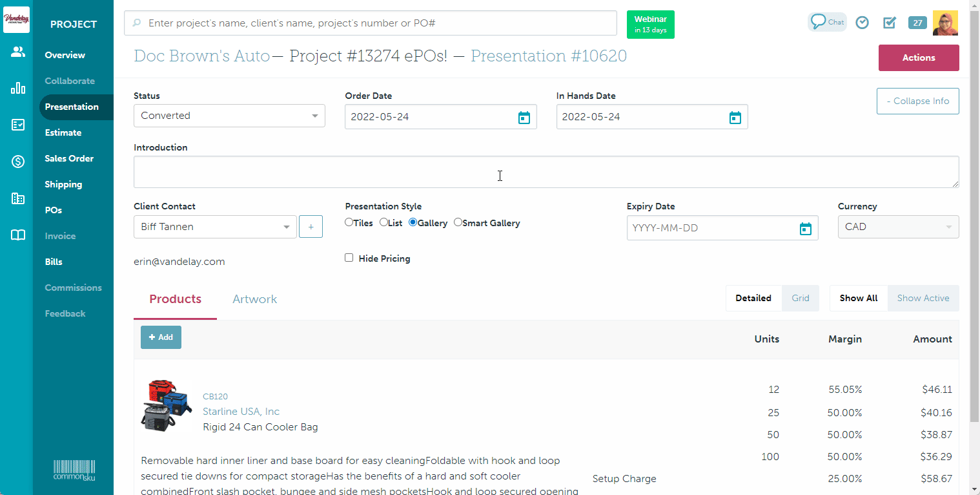Open the Client Contact dropdown
The width and height of the screenshot is (980, 495).
[215, 227]
